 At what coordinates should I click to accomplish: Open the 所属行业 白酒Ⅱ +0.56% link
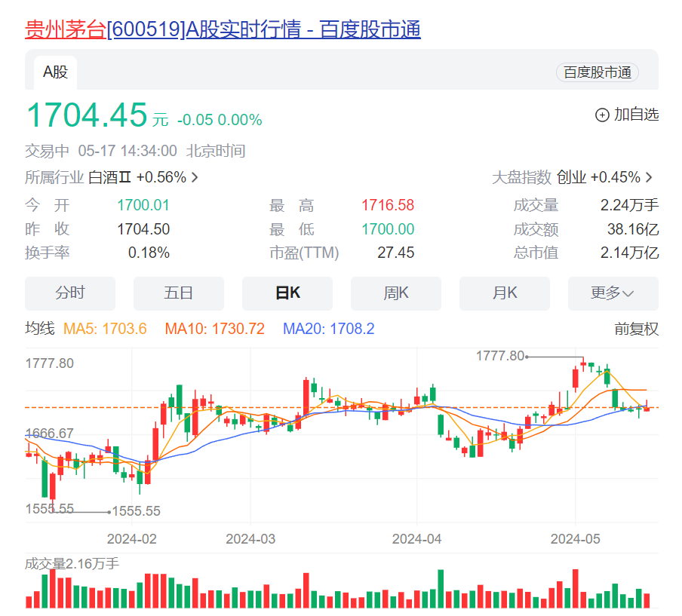tap(112, 177)
